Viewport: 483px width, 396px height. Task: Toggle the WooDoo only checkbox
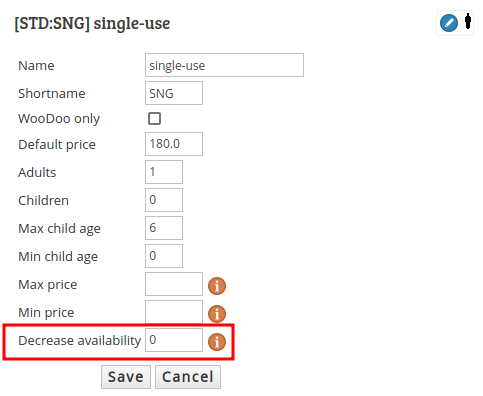[x=154, y=118]
